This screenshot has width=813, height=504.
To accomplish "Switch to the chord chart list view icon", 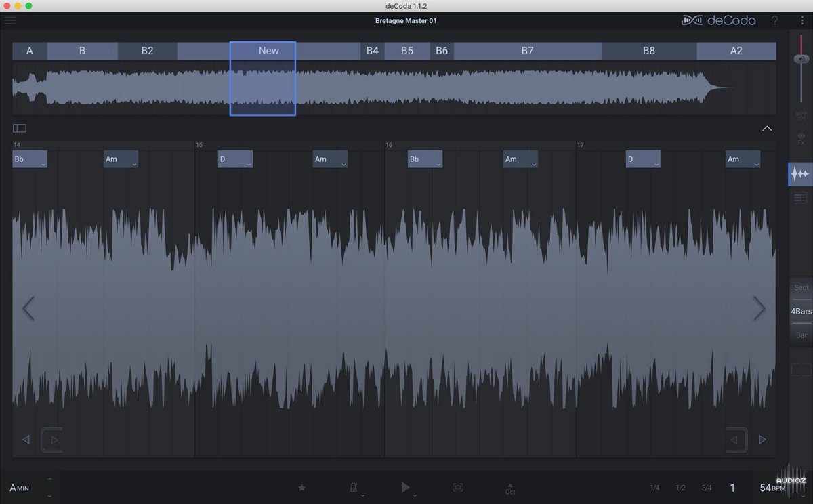I will pos(800,198).
